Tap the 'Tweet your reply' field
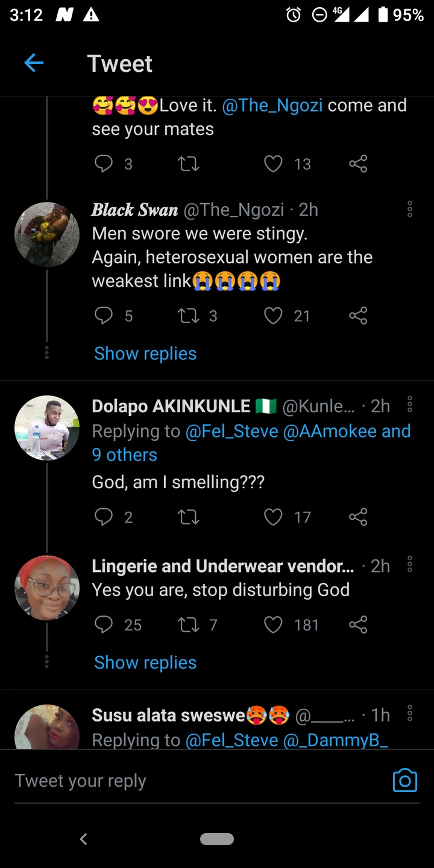 [x=181, y=781]
